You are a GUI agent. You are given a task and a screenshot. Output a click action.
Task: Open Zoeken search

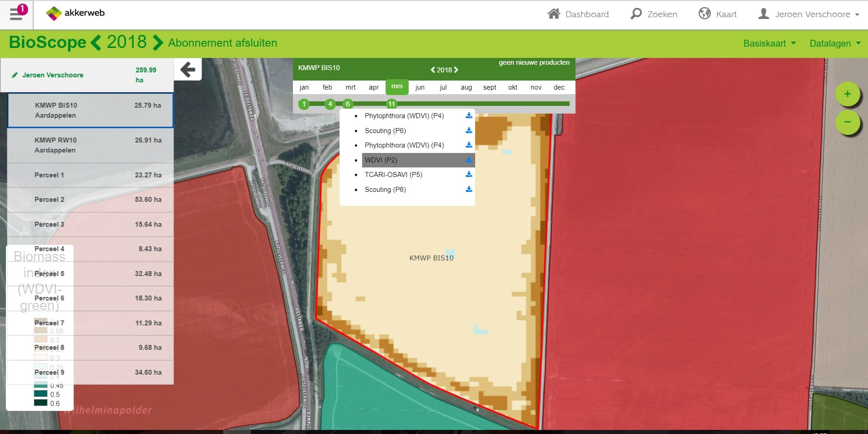pos(654,14)
